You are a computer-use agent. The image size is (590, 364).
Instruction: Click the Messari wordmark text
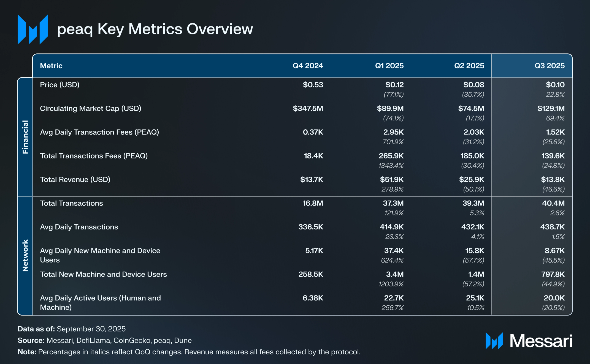pyautogui.click(x=541, y=341)
